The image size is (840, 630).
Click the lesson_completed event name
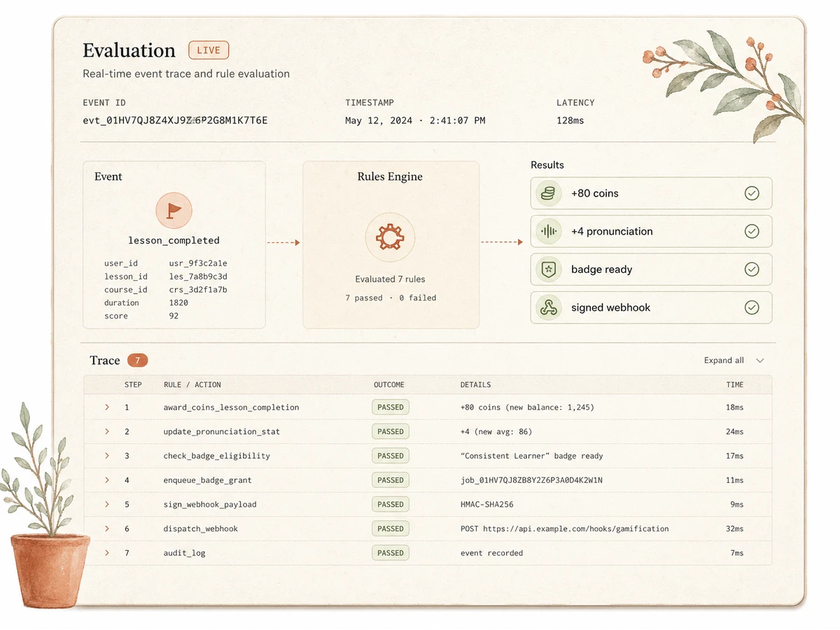[x=174, y=240]
